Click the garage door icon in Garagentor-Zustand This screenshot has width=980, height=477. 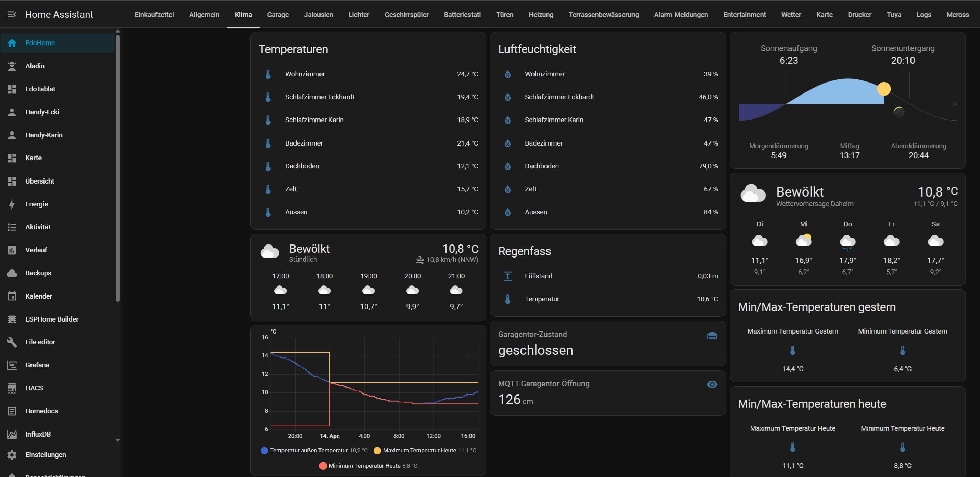coord(712,336)
